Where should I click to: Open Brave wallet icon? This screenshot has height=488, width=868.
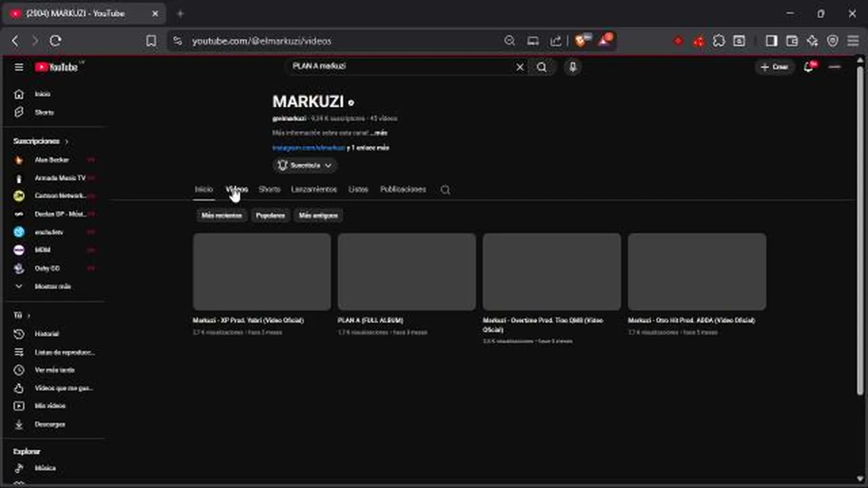pyautogui.click(x=791, y=41)
